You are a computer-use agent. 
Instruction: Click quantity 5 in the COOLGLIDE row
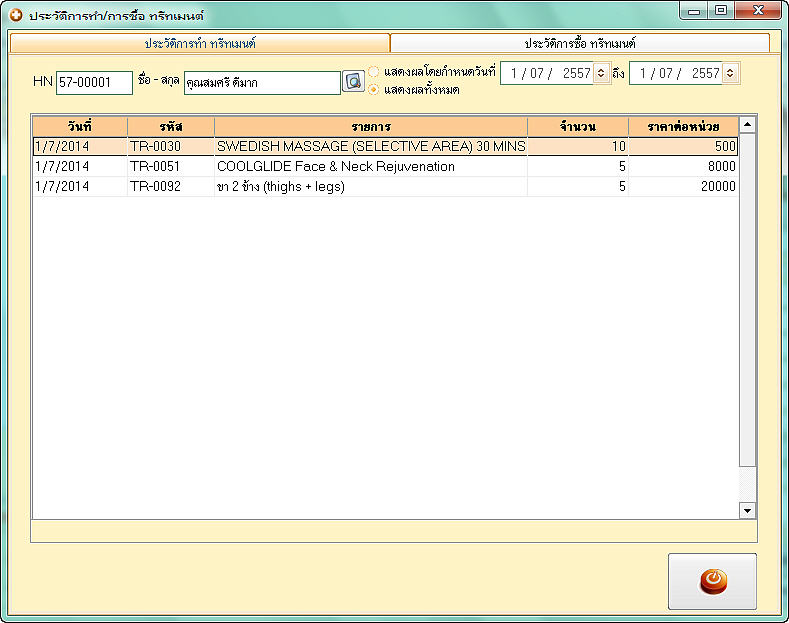tap(578, 167)
